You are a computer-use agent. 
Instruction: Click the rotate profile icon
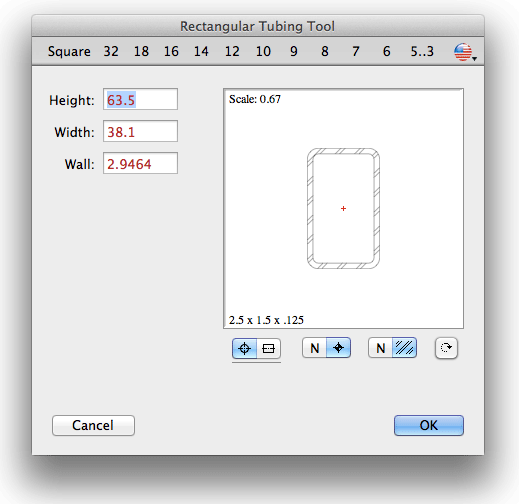446,348
